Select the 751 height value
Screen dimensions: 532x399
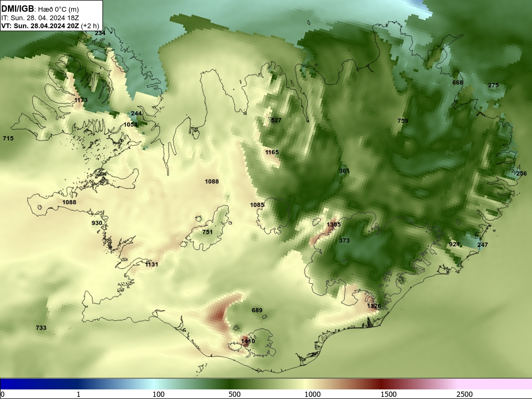click(207, 232)
